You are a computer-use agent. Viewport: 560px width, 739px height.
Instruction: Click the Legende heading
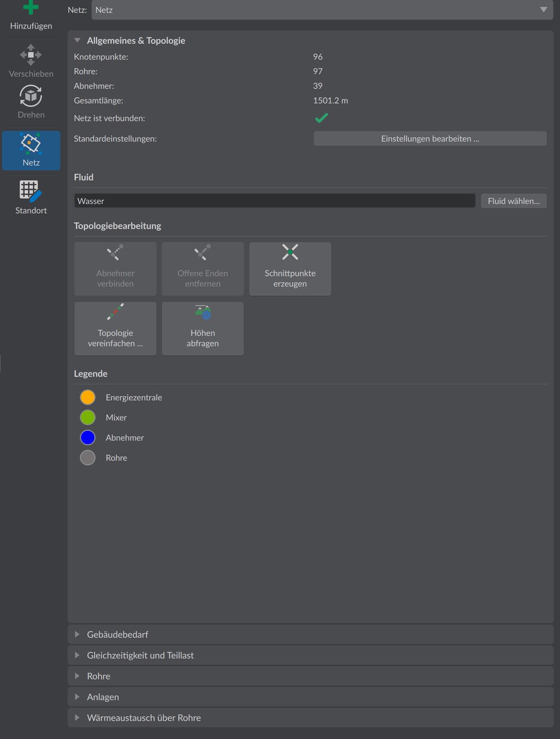pos(91,374)
